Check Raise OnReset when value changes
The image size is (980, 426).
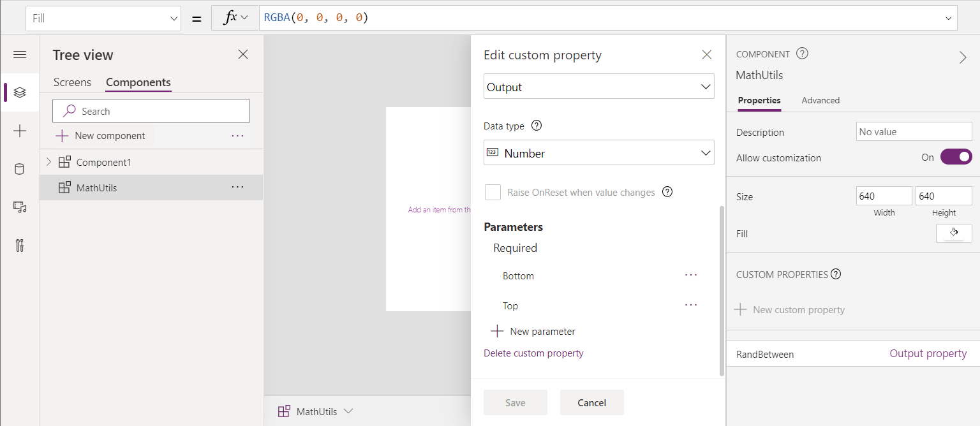pyautogui.click(x=493, y=193)
